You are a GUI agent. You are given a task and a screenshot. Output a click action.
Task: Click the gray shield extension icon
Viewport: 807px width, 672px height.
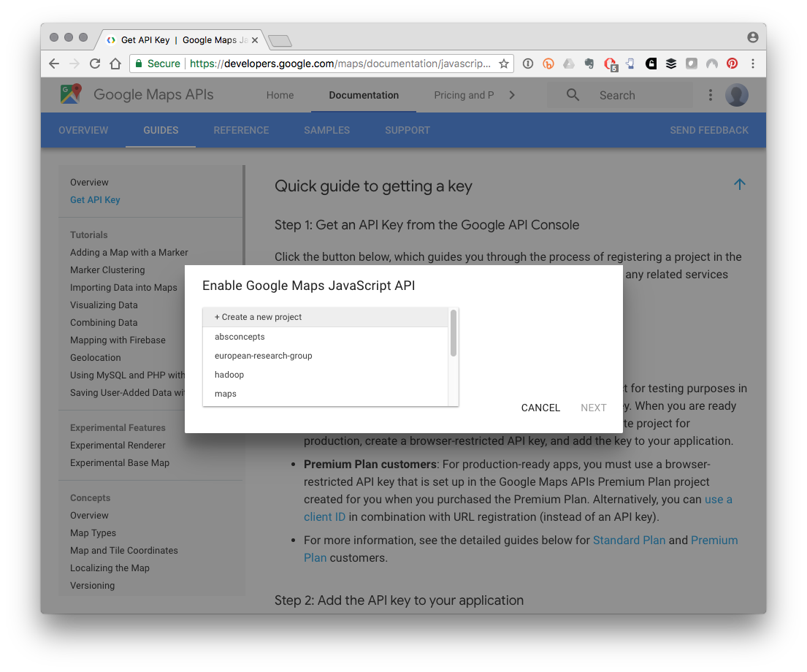(691, 64)
